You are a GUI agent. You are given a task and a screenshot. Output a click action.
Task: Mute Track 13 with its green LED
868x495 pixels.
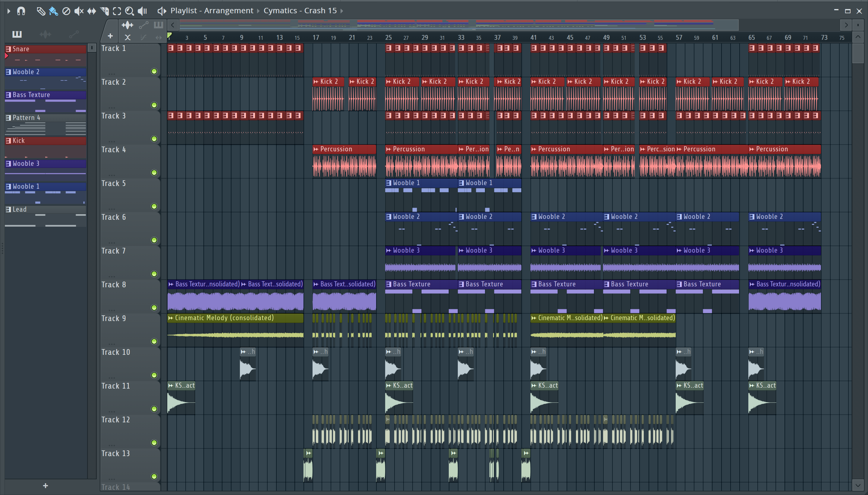point(154,476)
